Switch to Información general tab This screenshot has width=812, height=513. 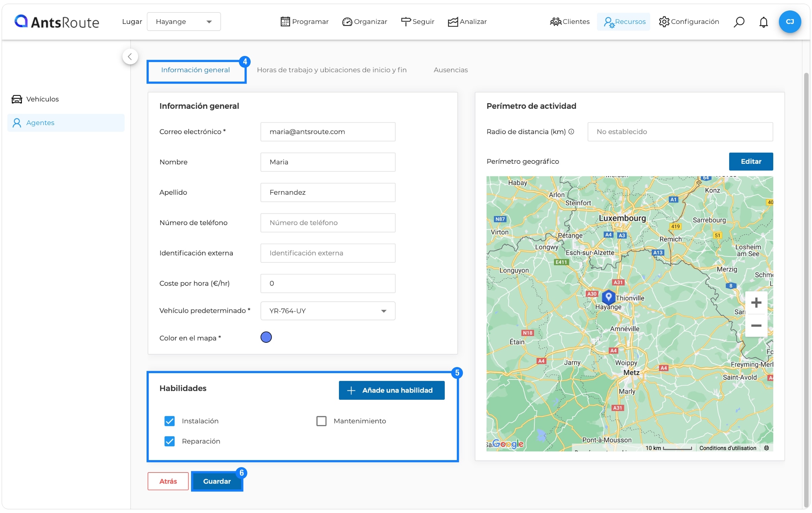(x=195, y=70)
